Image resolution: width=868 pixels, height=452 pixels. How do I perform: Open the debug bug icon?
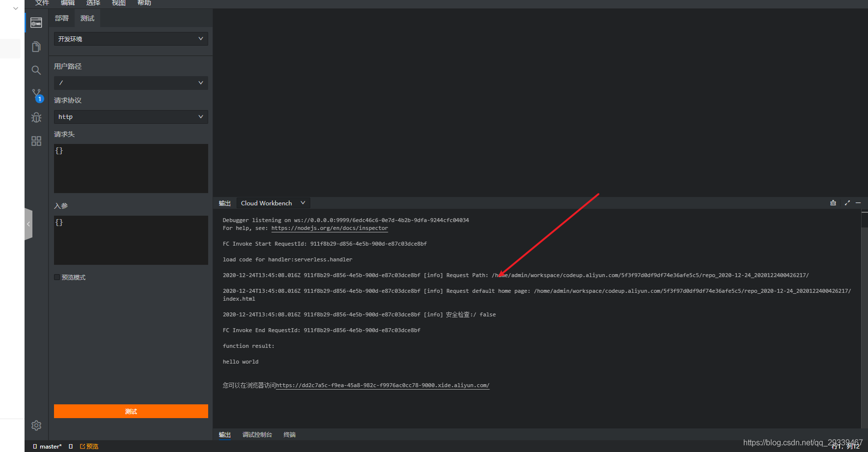36,117
